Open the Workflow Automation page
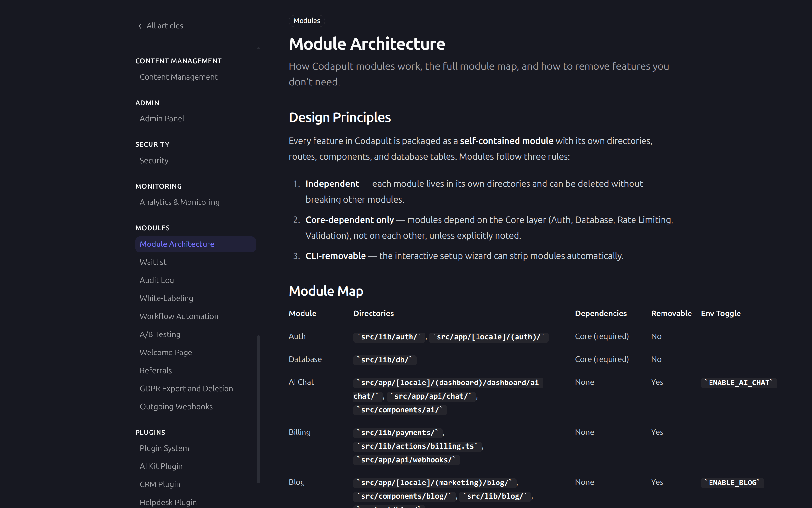The image size is (812, 508). tap(179, 316)
